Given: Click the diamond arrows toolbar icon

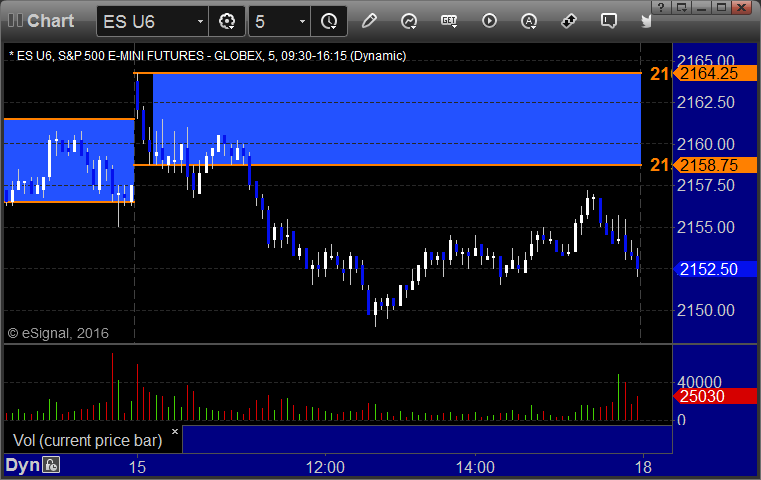Looking at the screenshot, I should 569,21.
